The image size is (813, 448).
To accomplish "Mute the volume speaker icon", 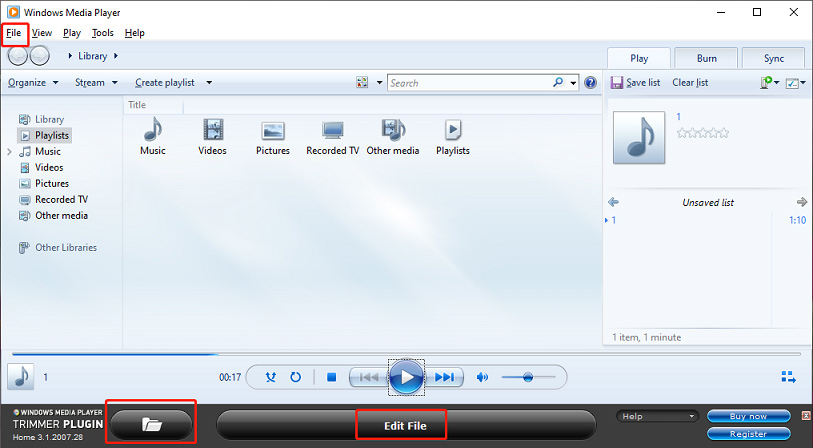I will [482, 377].
